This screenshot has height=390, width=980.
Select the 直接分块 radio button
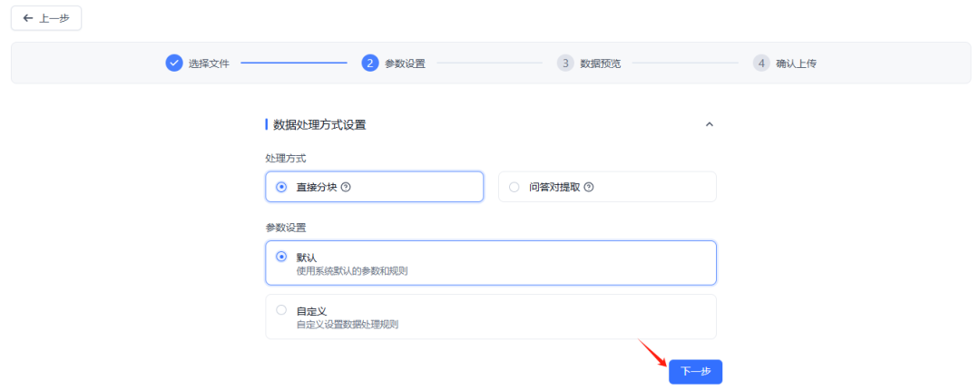[281, 188]
